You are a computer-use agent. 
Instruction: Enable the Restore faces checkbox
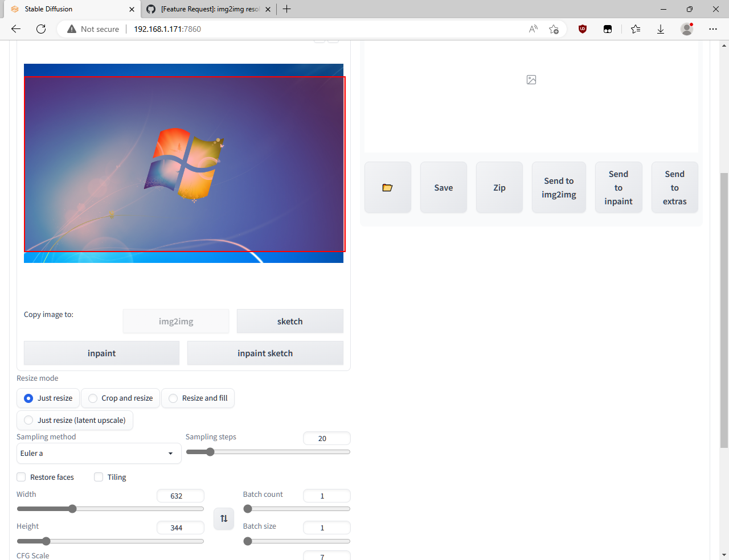click(21, 477)
